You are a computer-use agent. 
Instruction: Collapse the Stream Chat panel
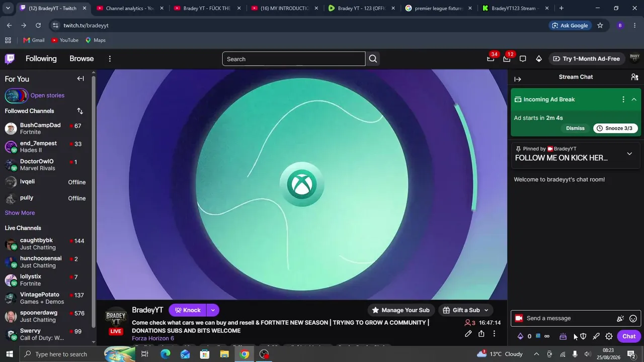[518, 79]
